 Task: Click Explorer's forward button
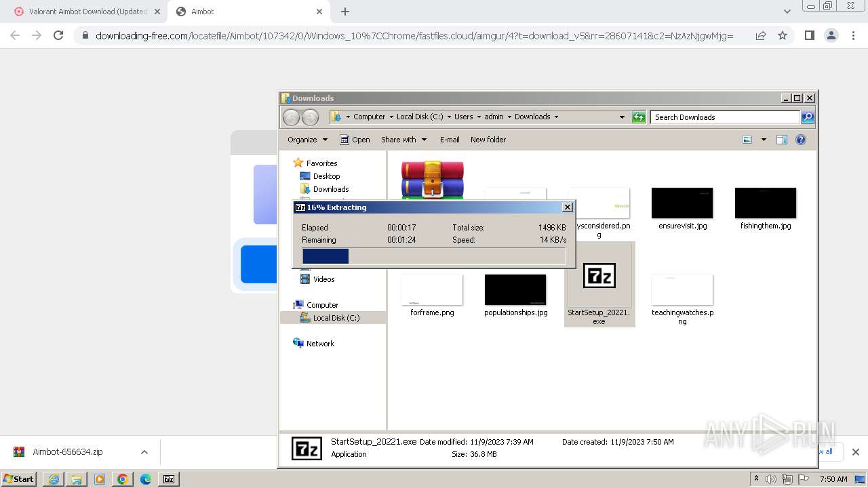coord(310,117)
